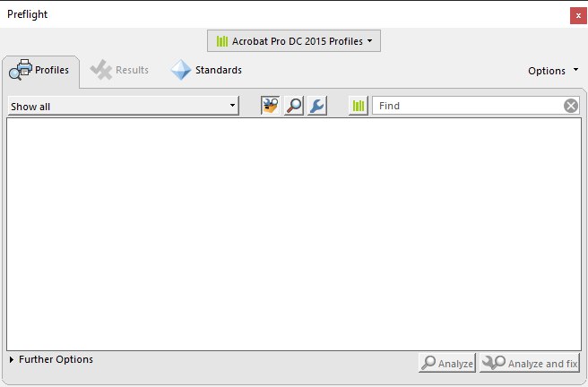Select the single checks magnifier icon

tap(294, 106)
